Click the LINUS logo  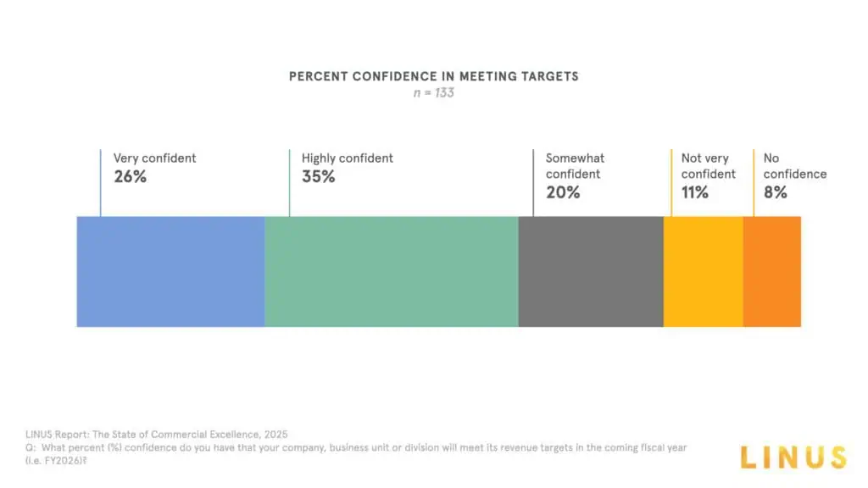pos(793,457)
